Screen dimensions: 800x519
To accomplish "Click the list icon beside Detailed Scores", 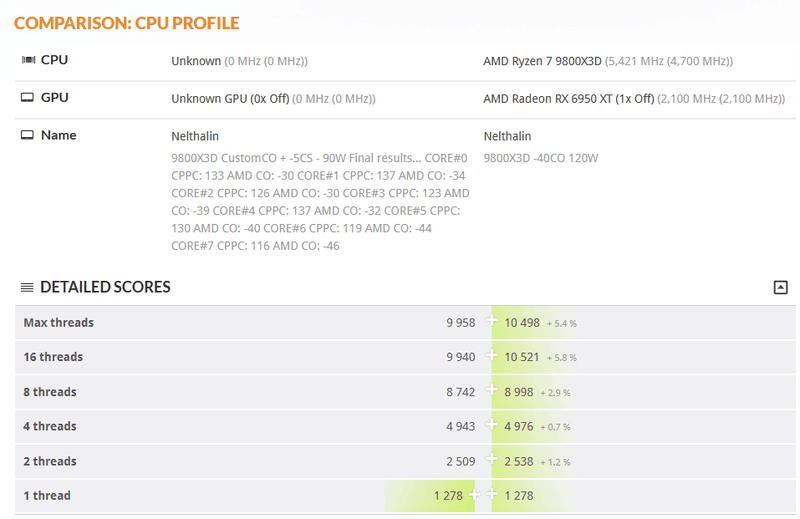I will (x=27, y=288).
